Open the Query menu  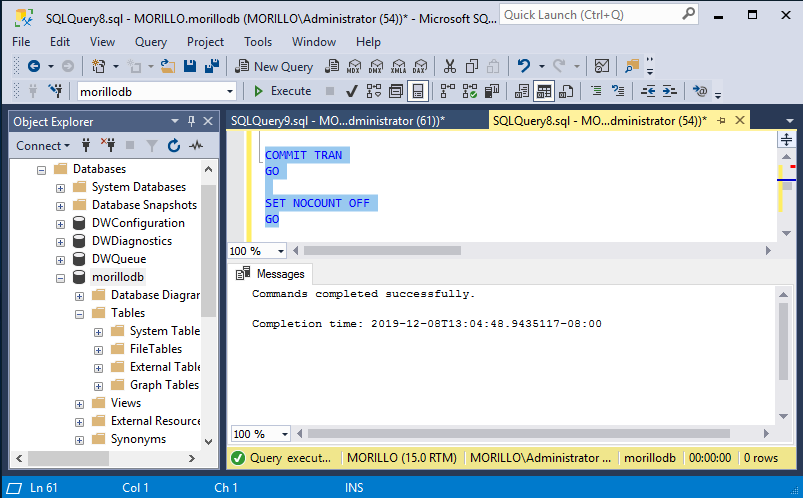[151, 42]
